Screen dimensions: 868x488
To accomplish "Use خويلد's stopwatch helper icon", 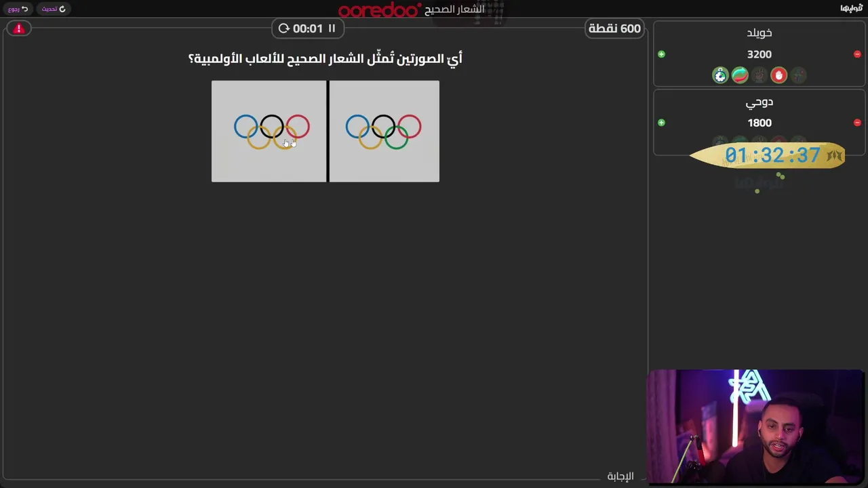I will click(720, 75).
